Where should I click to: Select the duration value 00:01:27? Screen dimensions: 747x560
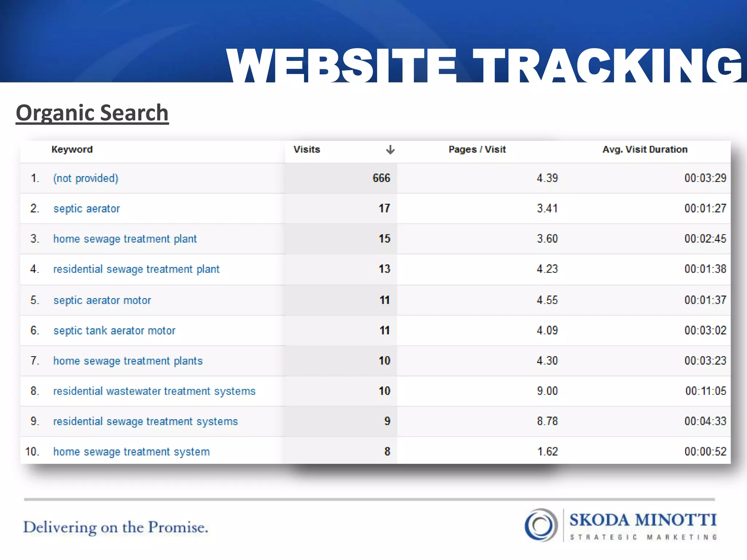[x=705, y=209]
